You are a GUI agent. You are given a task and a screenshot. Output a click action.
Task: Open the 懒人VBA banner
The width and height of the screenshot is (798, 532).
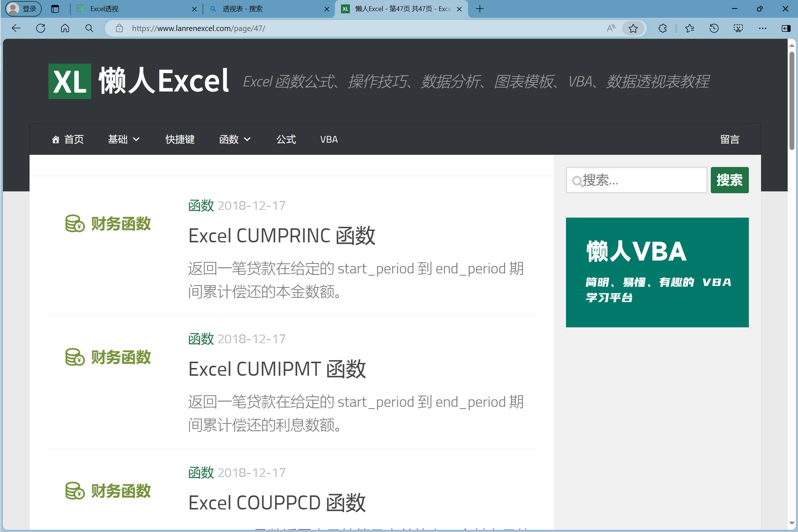click(657, 272)
